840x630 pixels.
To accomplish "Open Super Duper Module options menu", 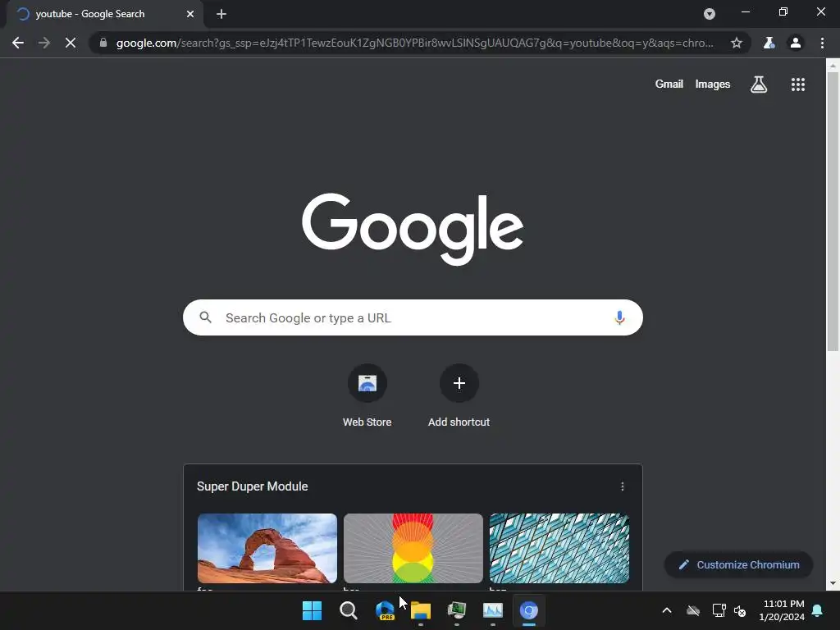I will pos(622,486).
